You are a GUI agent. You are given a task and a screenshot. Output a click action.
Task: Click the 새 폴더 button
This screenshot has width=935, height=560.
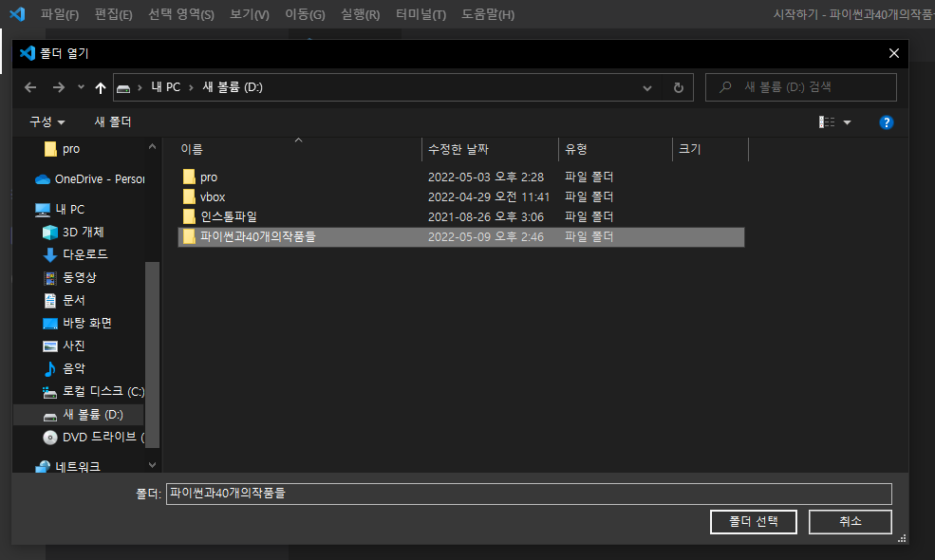(x=113, y=121)
